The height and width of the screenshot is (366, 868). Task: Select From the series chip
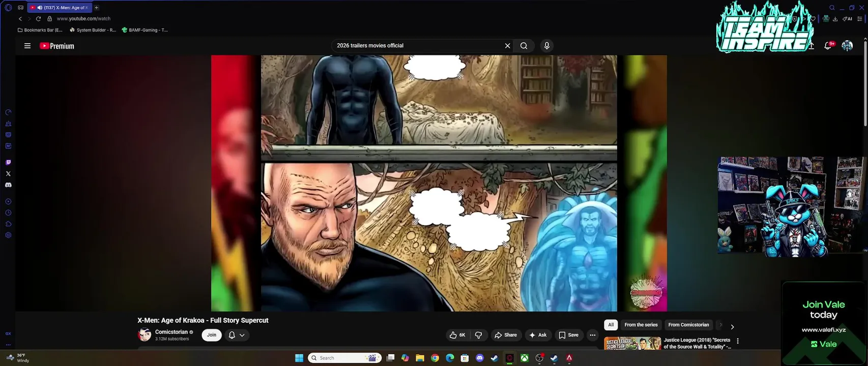tap(641, 325)
